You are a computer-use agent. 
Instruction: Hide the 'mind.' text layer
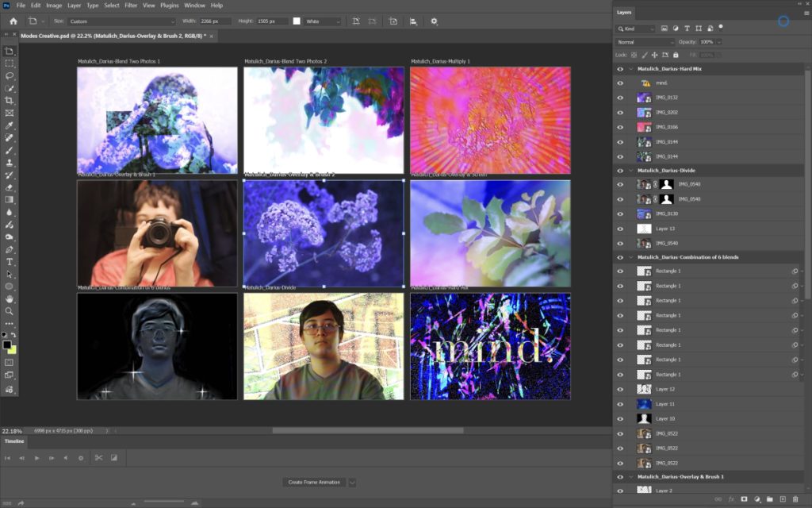tap(620, 83)
